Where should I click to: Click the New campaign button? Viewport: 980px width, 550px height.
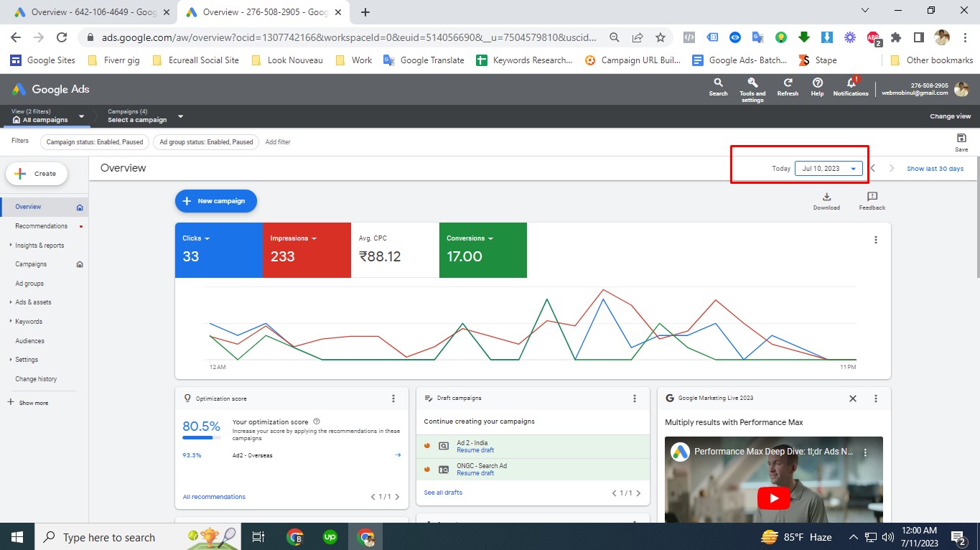tap(215, 201)
